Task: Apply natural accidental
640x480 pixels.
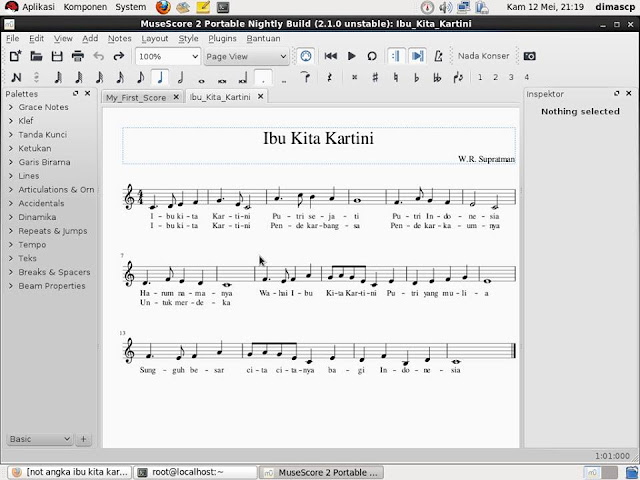Action: pyautogui.click(x=396, y=77)
